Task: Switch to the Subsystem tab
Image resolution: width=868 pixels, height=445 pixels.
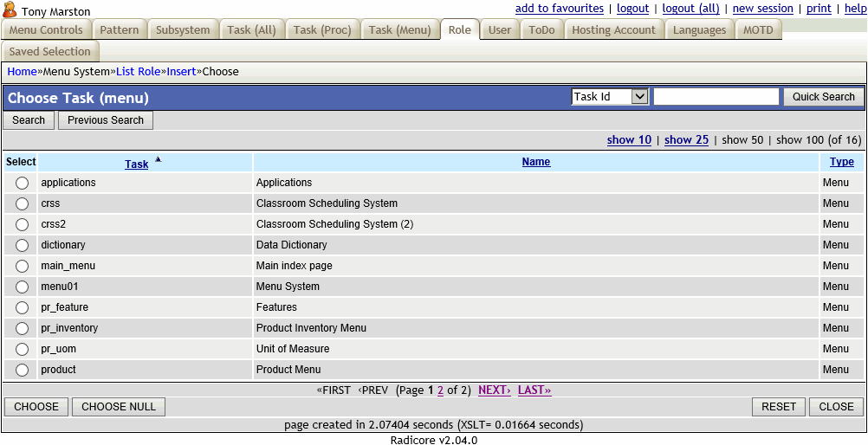Action: coord(183,29)
